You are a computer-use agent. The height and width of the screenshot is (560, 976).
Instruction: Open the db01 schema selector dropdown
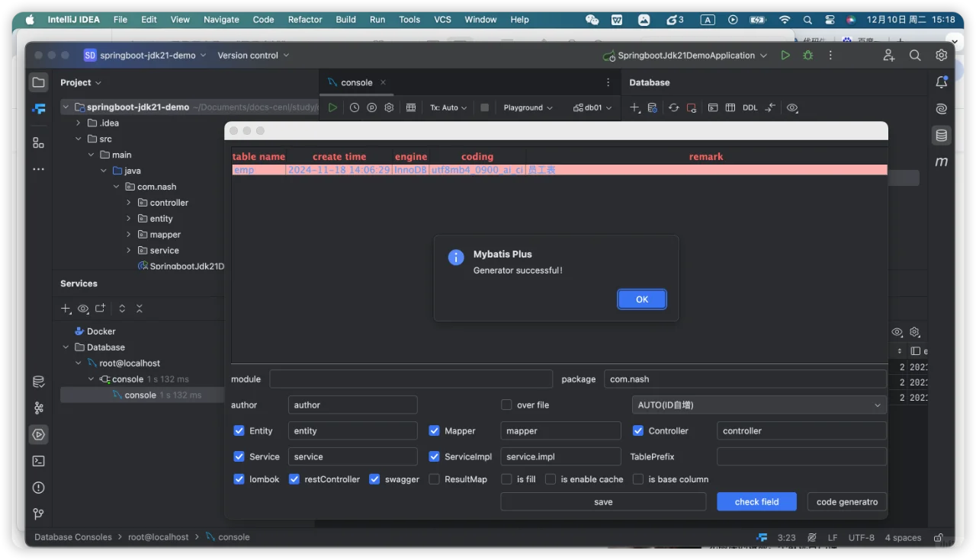592,108
